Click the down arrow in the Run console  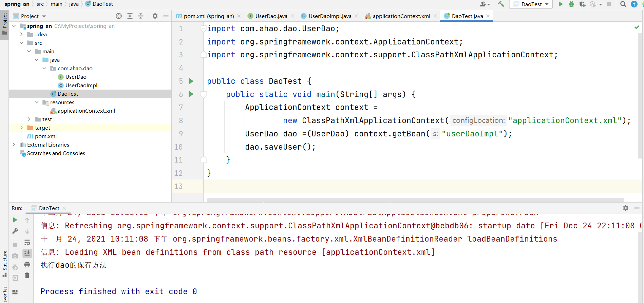pos(27,231)
